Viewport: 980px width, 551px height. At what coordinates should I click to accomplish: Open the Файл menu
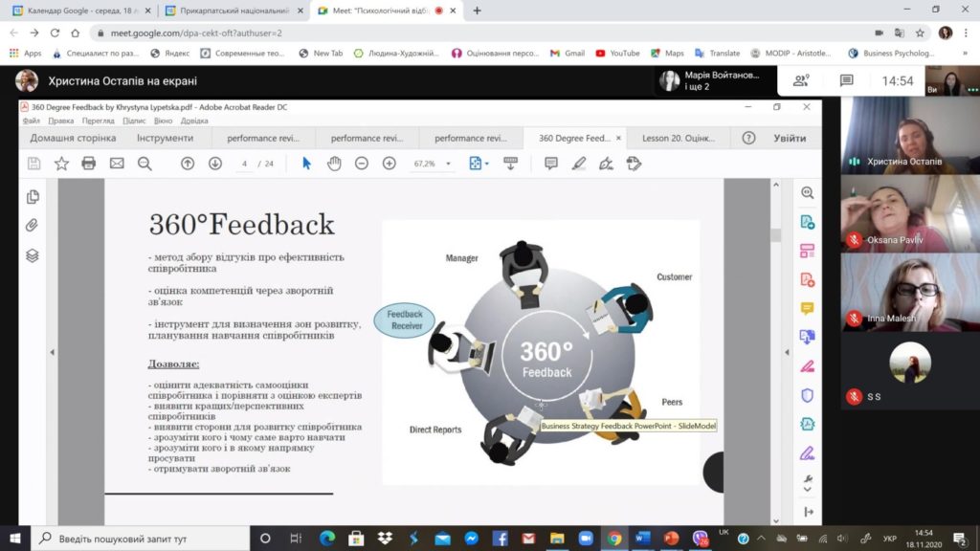[32, 121]
